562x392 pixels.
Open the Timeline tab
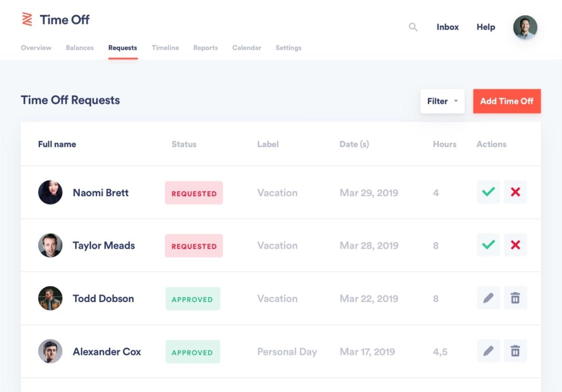pyautogui.click(x=165, y=48)
